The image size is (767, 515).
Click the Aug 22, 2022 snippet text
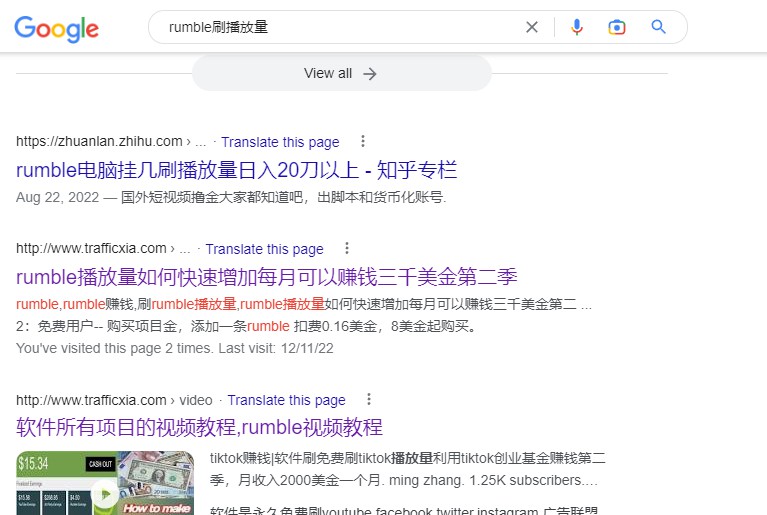[x=231, y=197]
